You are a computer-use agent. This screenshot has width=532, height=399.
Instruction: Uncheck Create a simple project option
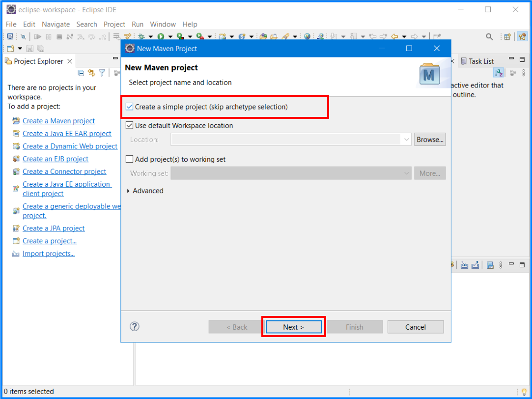click(x=129, y=107)
